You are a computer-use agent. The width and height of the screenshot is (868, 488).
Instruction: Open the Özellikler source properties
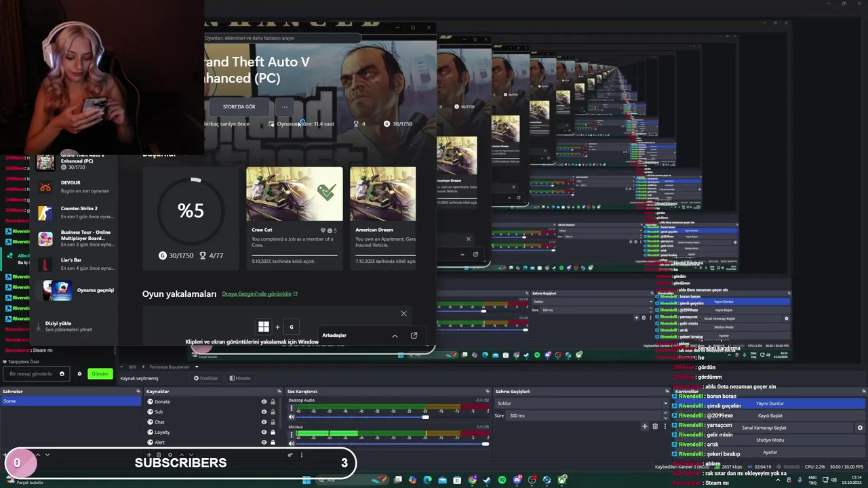[x=206, y=378]
